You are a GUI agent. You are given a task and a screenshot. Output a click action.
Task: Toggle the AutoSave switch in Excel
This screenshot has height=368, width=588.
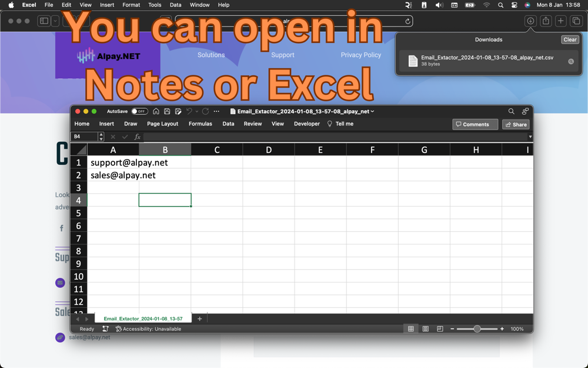click(x=139, y=111)
